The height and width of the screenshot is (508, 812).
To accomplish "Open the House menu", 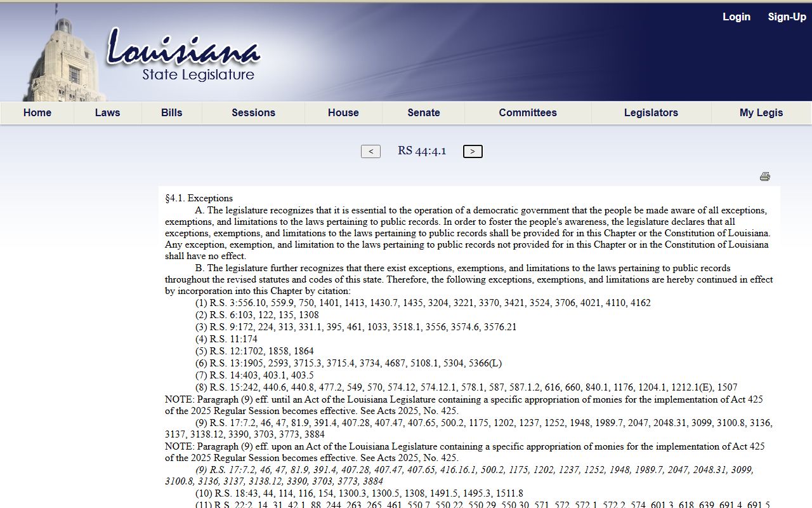I will (x=343, y=112).
